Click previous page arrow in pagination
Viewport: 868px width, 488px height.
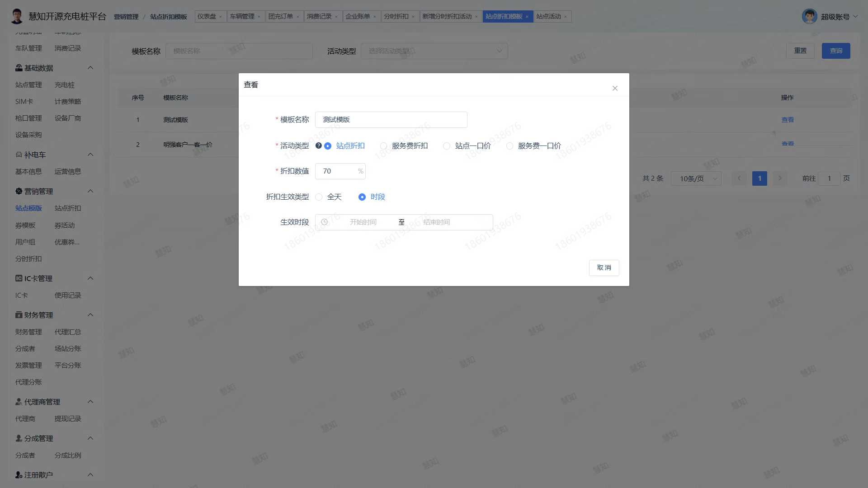[739, 178]
